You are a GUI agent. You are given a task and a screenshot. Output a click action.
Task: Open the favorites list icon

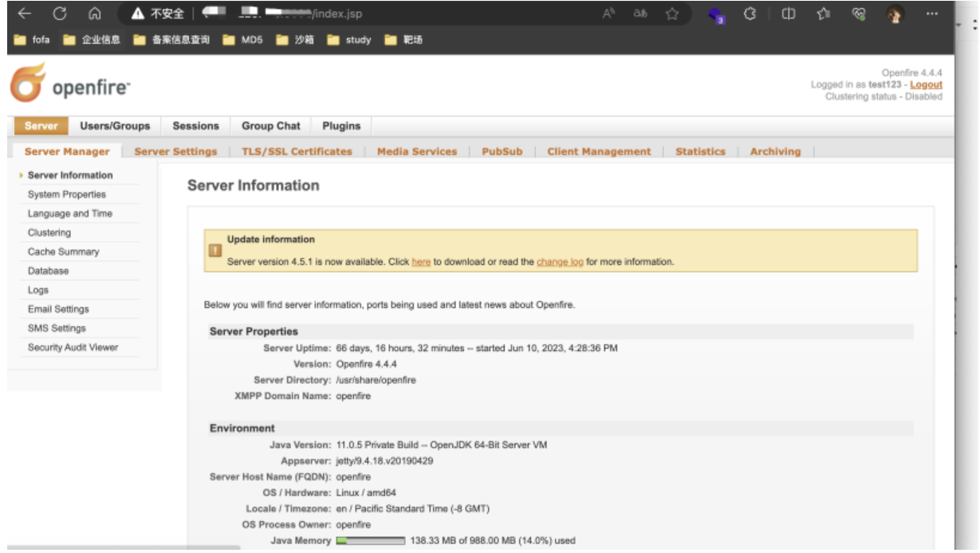click(x=823, y=14)
